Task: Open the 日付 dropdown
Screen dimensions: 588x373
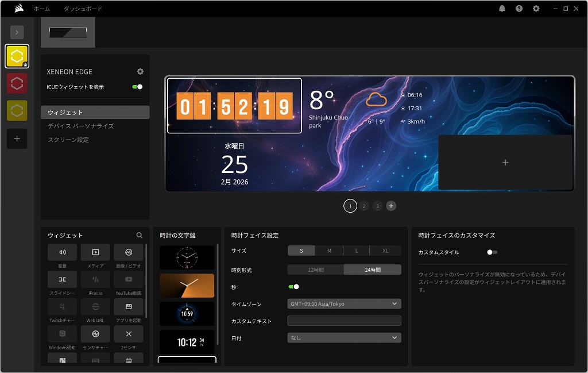Action: [x=345, y=338]
